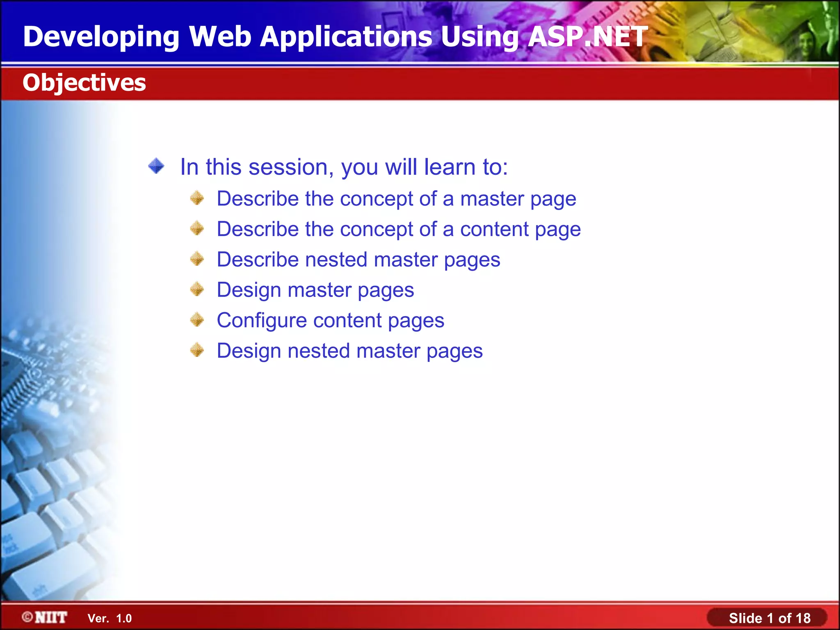Click bullet beside 'Configure content pages'

coord(197,320)
